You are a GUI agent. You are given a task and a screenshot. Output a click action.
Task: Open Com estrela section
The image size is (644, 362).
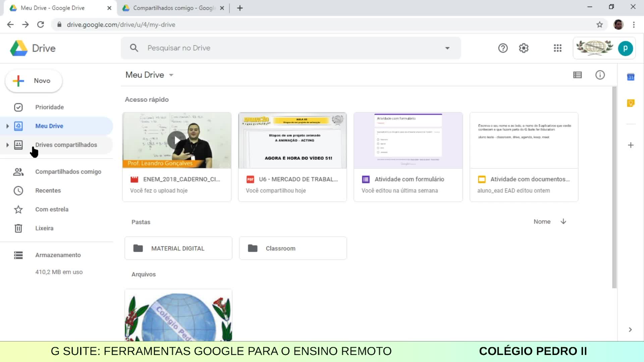[x=52, y=209]
